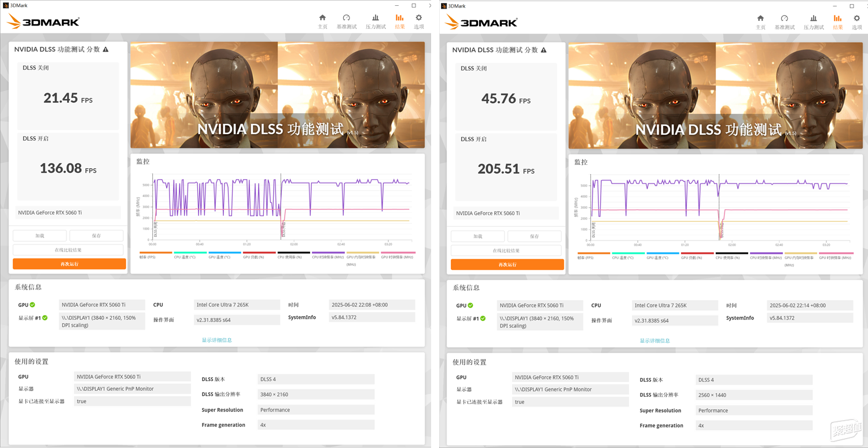Click green check next to 显示屏 #1, right window
Screen dimensions: 868x448
483,319
